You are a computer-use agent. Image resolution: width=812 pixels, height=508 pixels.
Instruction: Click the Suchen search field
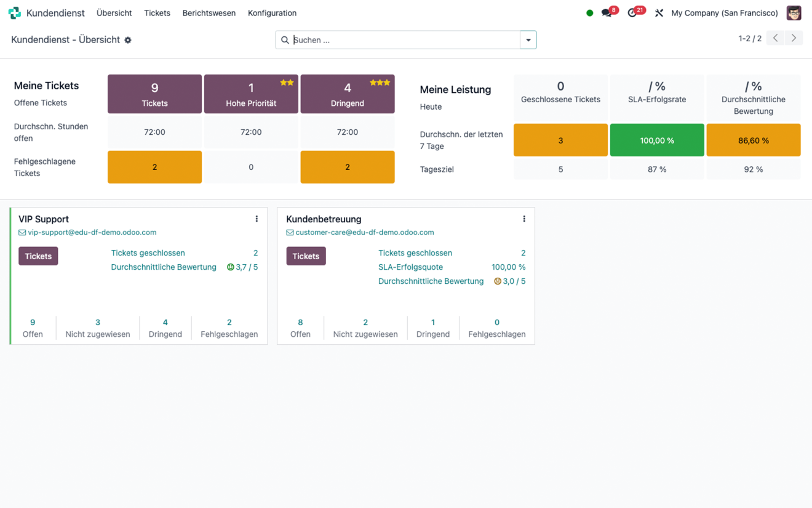(406, 40)
